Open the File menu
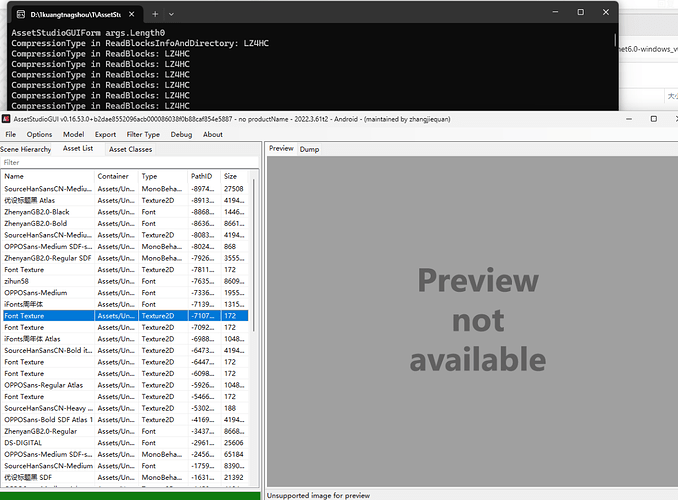 coord(11,134)
